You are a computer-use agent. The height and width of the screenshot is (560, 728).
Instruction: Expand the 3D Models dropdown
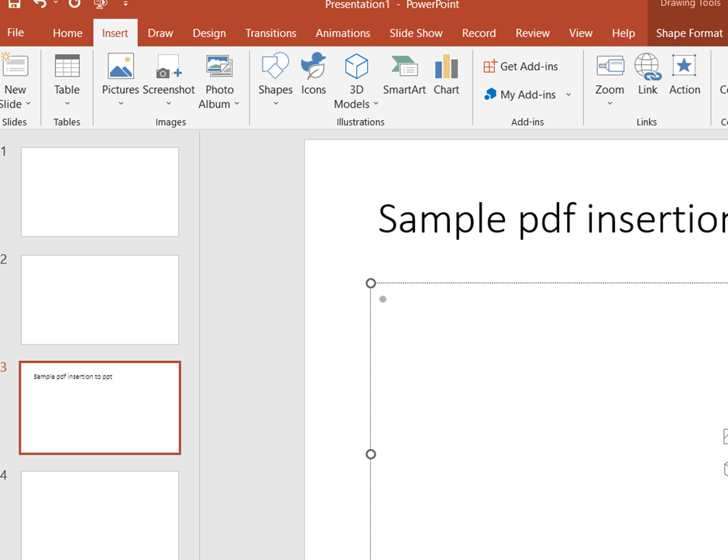tap(376, 105)
